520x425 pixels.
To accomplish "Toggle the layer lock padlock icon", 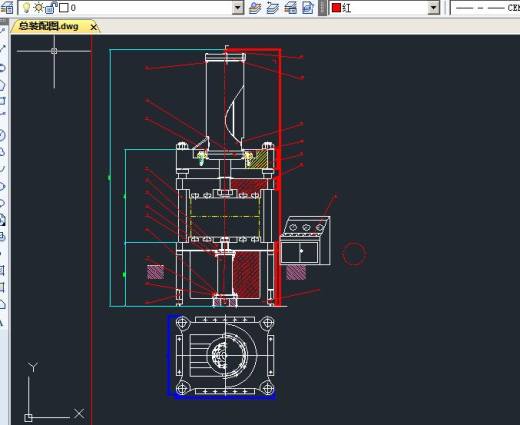I will (x=50, y=7).
